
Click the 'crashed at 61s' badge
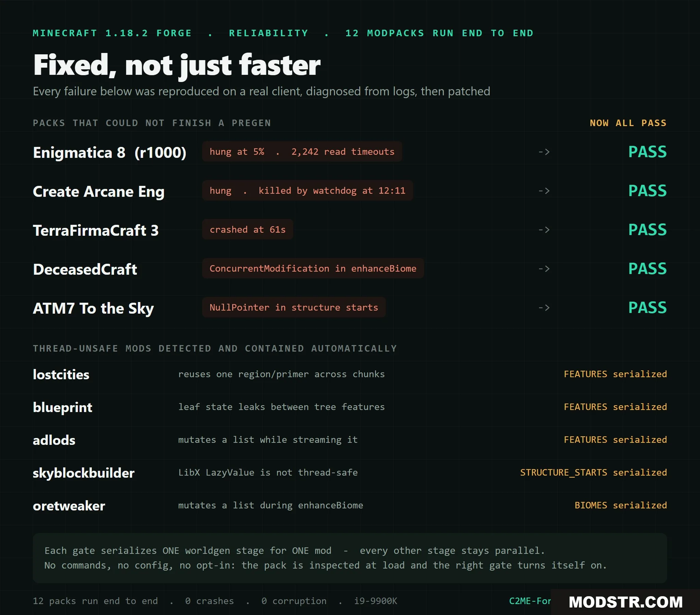(247, 229)
